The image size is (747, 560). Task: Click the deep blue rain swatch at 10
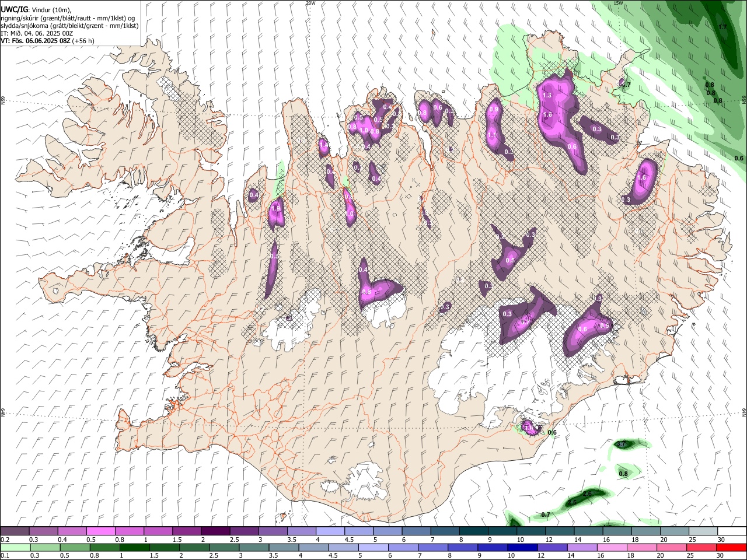click(522, 547)
